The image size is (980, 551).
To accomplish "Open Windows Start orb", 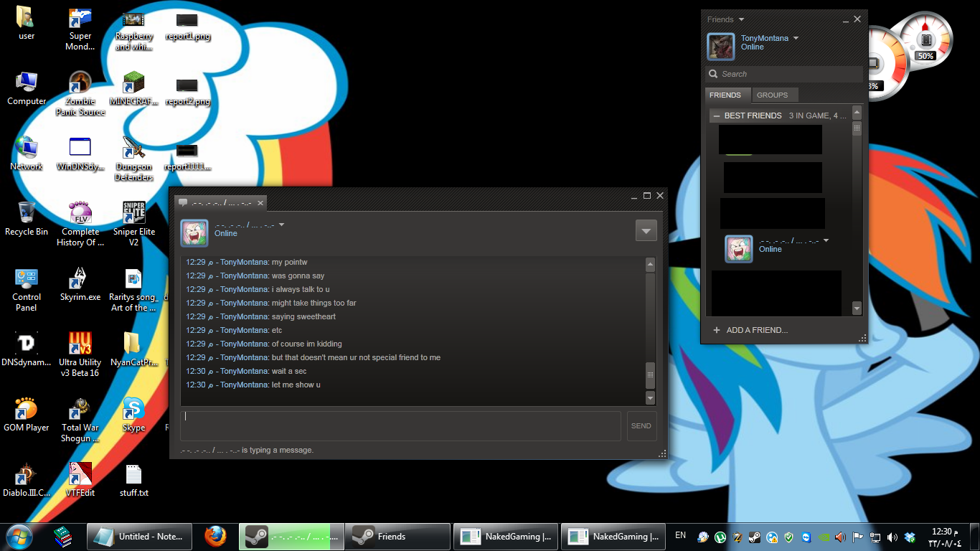I will 19,536.
